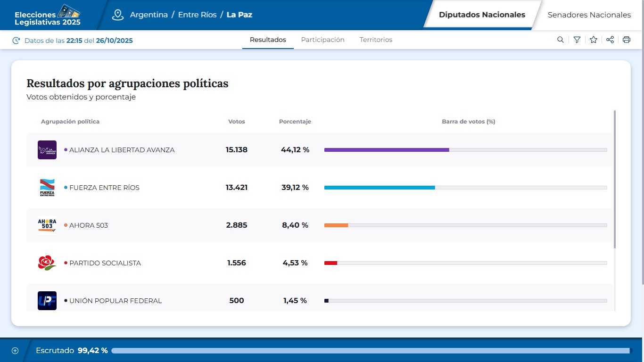Screen dimensions: 644x362
Task: Mark page as favorite with star icon
Action: [x=593, y=40]
